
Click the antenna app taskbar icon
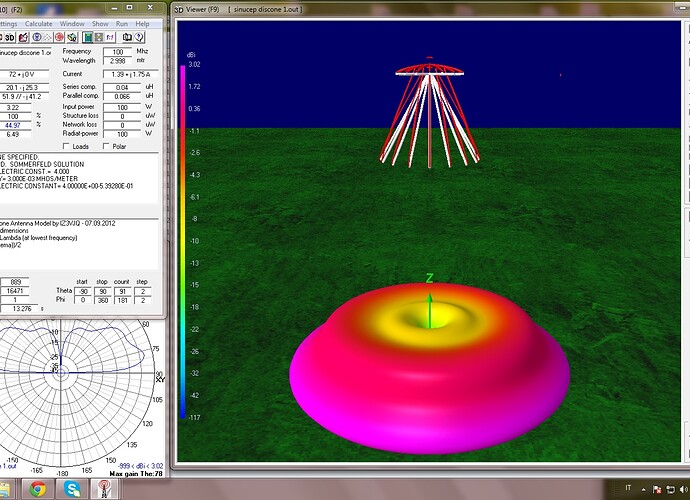click(102, 489)
